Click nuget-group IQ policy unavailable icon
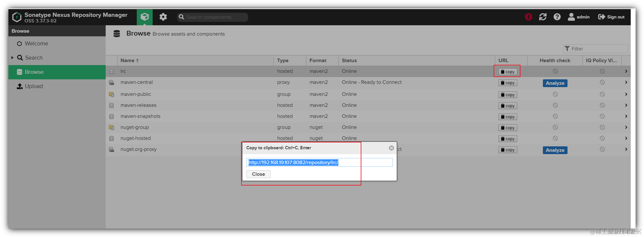The width and height of the screenshot is (644, 237). pyautogui.click(x=602, y=127)
